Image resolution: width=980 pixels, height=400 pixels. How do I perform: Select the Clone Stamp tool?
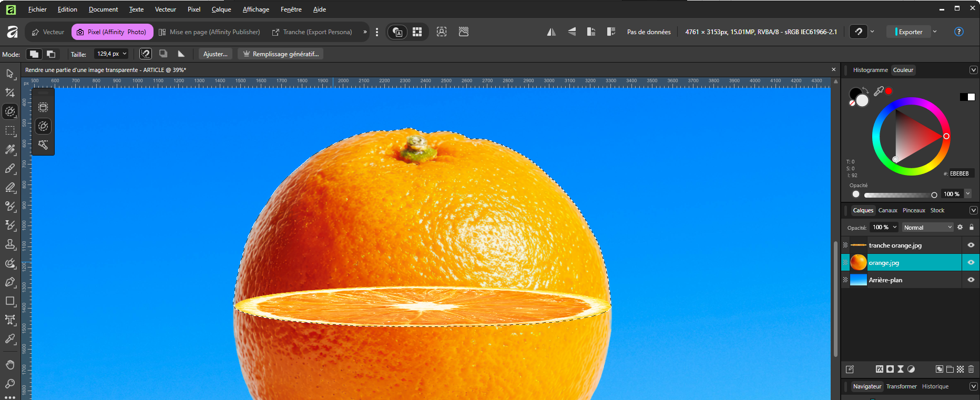10,244
